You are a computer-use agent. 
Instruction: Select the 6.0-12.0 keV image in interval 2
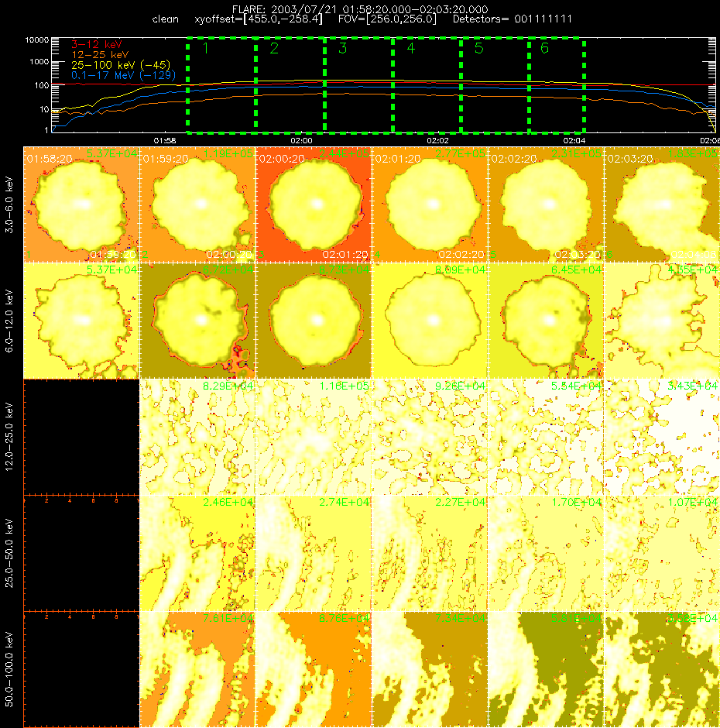[197, 321]
